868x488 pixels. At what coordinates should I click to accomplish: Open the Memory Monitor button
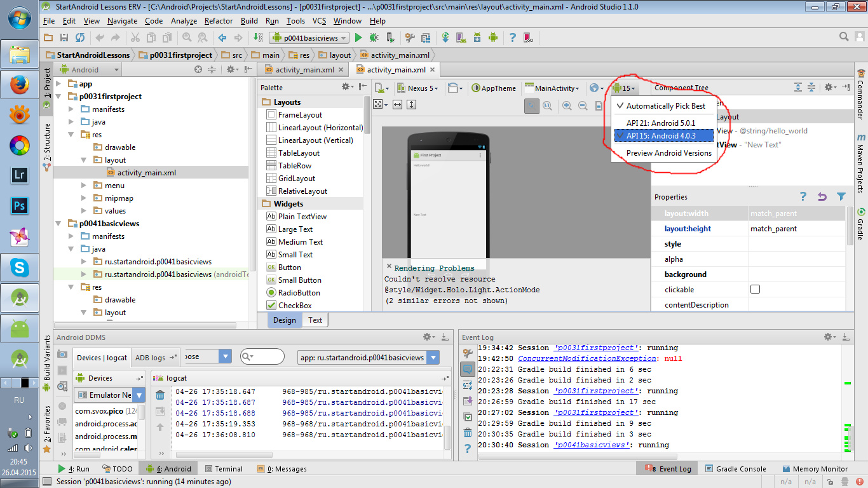coord(815,469)
